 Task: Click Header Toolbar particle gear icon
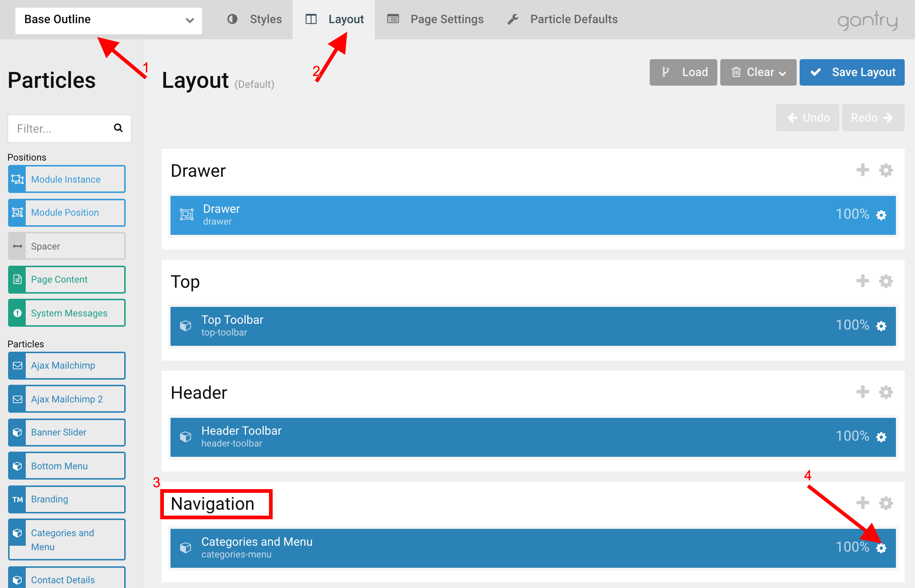[x=881, y=437]
